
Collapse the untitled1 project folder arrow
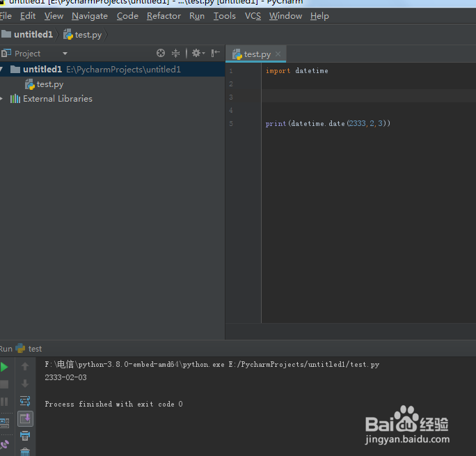pyautogui.click(x=1, y=70)
